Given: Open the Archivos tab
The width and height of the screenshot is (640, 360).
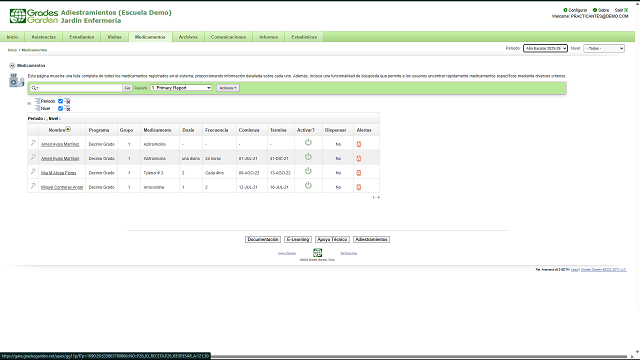Looking at the screenshot, I should pyautogui.click(x=188, y=37).
